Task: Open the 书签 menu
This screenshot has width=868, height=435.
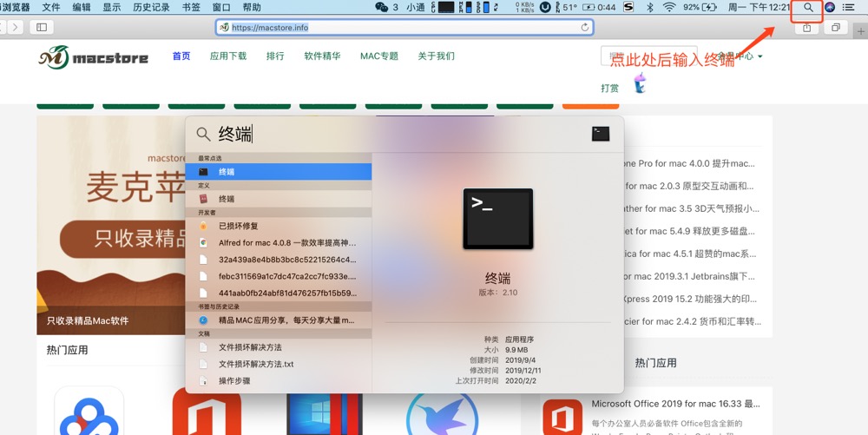Action: pyautogui.click(x=191, y=8)
